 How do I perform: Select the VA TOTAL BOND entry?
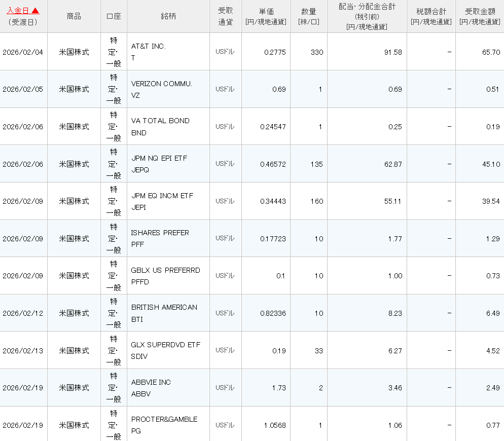pos(160,121)
